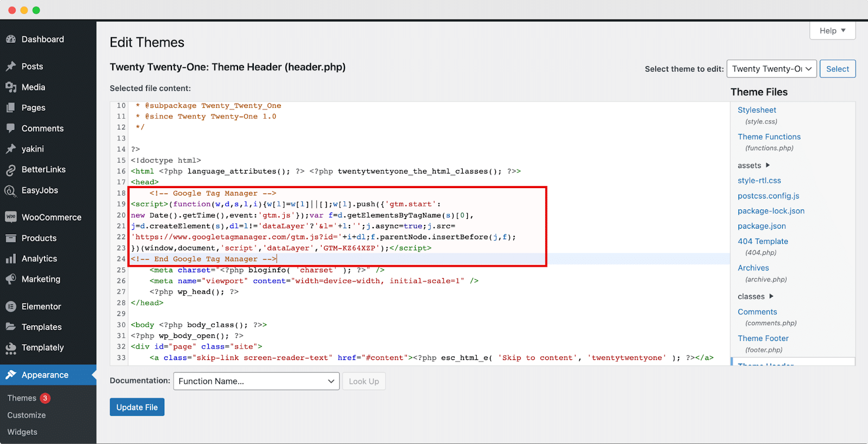The width and height of the screenshot is (868, 444).
Task: Click the Themes update badge showing 3
Action: 45,398
